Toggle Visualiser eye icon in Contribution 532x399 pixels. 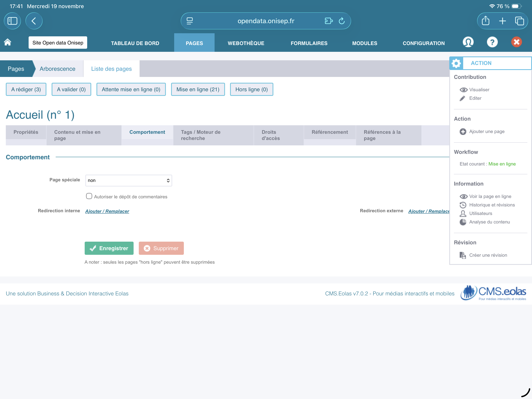(463, 90)
